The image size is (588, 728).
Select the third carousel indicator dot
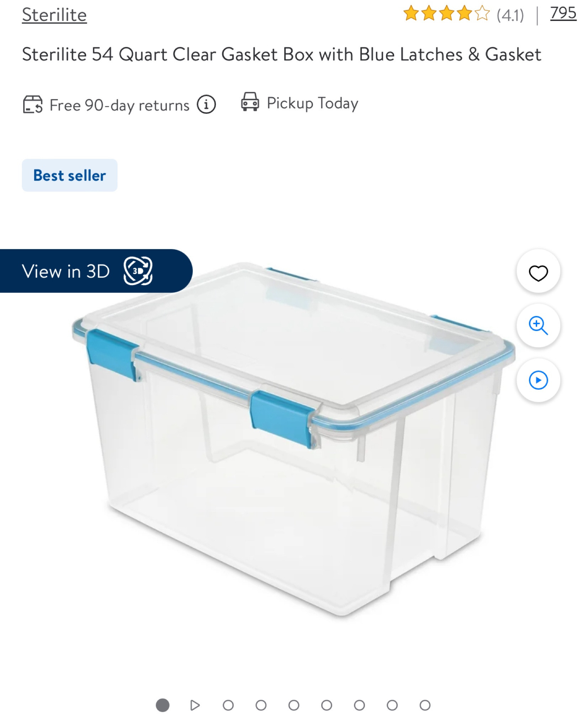pos(228,705)
